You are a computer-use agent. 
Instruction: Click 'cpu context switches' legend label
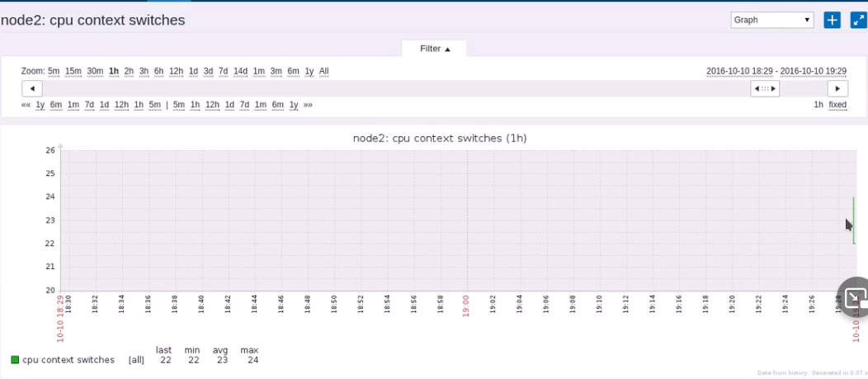pyautogui.click(x=68, y=360)
